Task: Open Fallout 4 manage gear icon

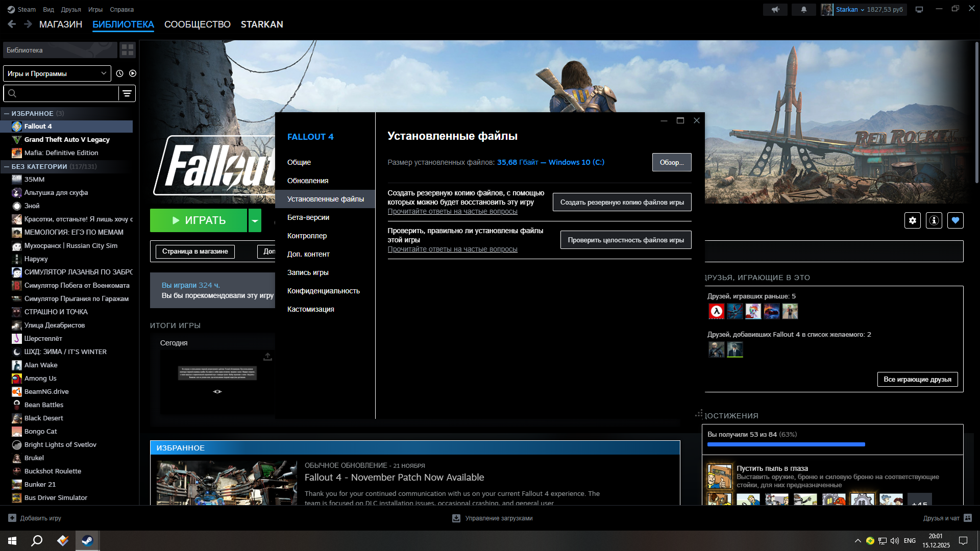Action: [913, 220]
